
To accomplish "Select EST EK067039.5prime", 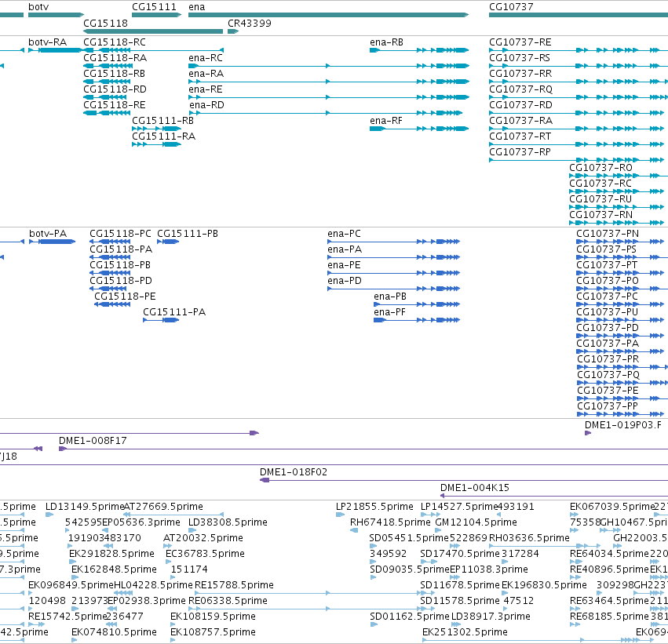I will point(612,507).
